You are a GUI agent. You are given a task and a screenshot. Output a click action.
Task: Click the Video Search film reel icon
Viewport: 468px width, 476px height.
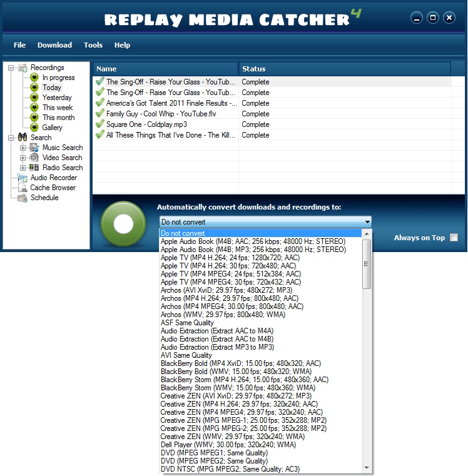pyautogui.click(x=34, y=158)
